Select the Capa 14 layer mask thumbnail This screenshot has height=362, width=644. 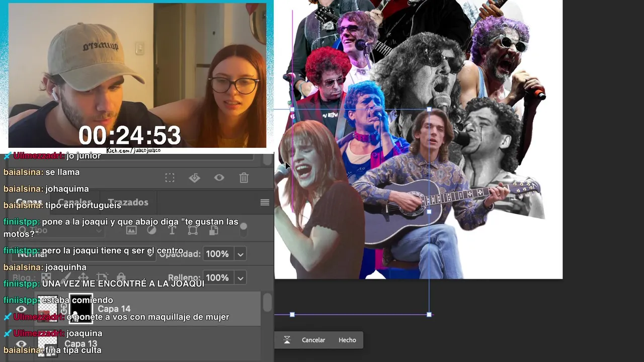(x=81, y=309)
